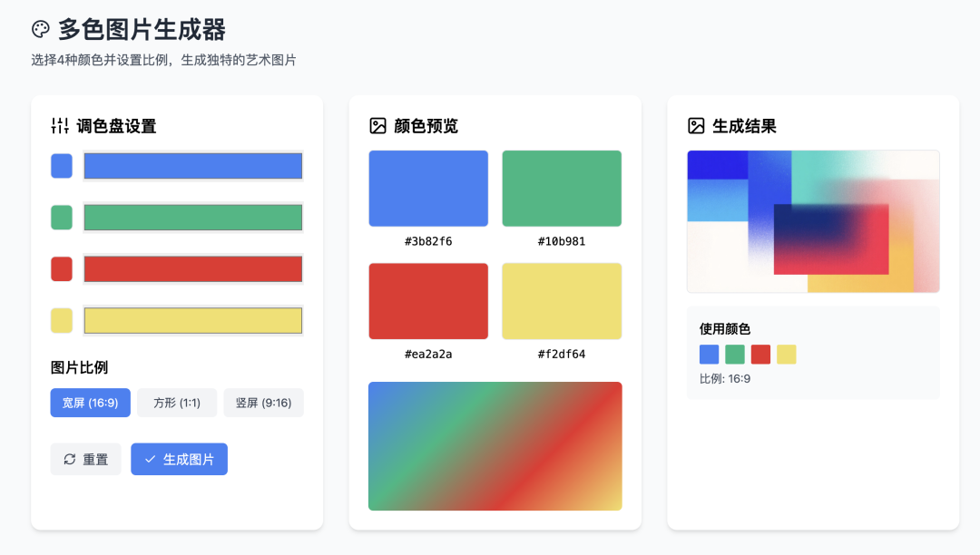Click the generated abstract result image
The width and height of the screenshot is (980, 555).
tap(813, 221)
